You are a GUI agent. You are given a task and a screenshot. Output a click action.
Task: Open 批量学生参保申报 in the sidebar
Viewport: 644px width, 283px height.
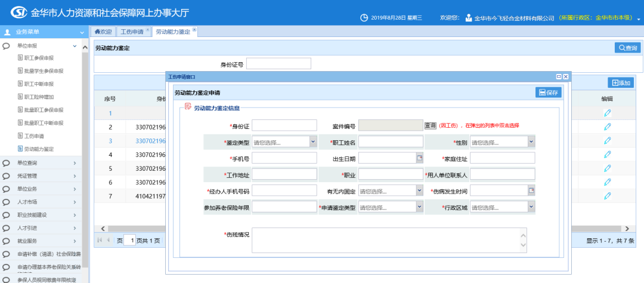44,70
